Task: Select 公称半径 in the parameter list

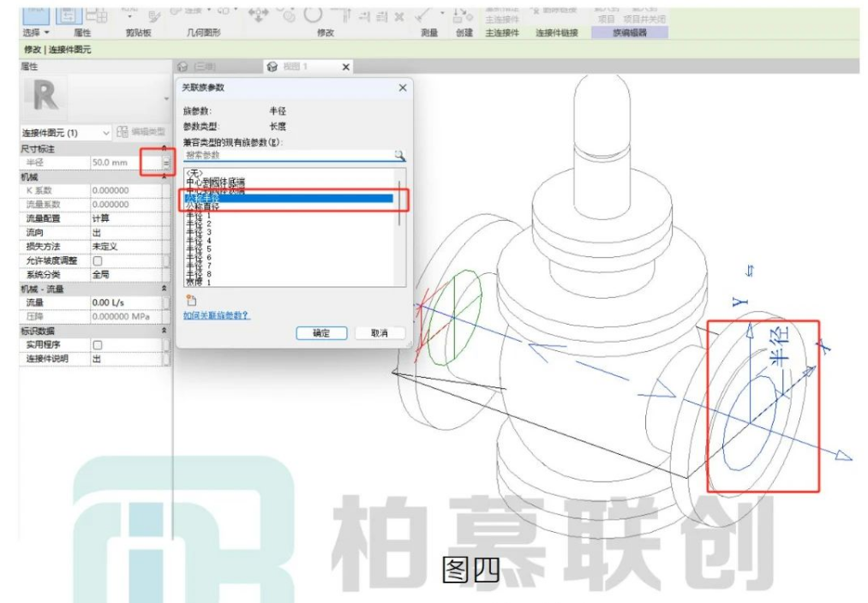Action: tap(289, 198)
